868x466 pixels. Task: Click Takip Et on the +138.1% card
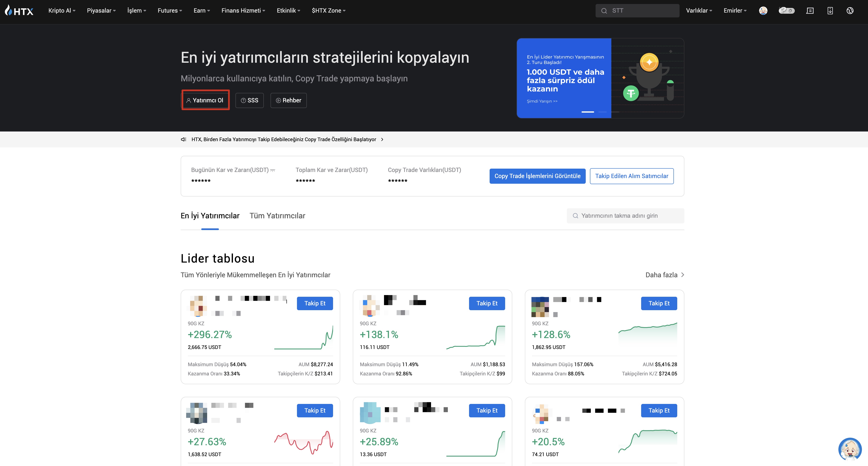point(487,303)
